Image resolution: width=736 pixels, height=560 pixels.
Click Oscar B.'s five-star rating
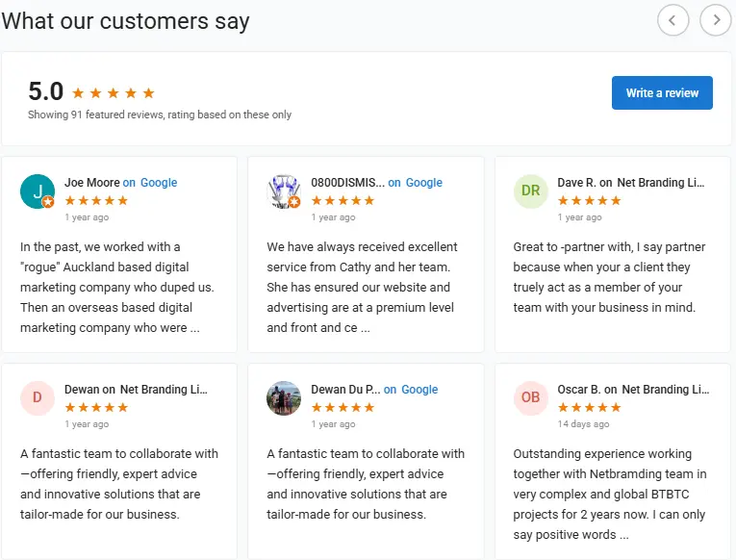tap(589, 407)
